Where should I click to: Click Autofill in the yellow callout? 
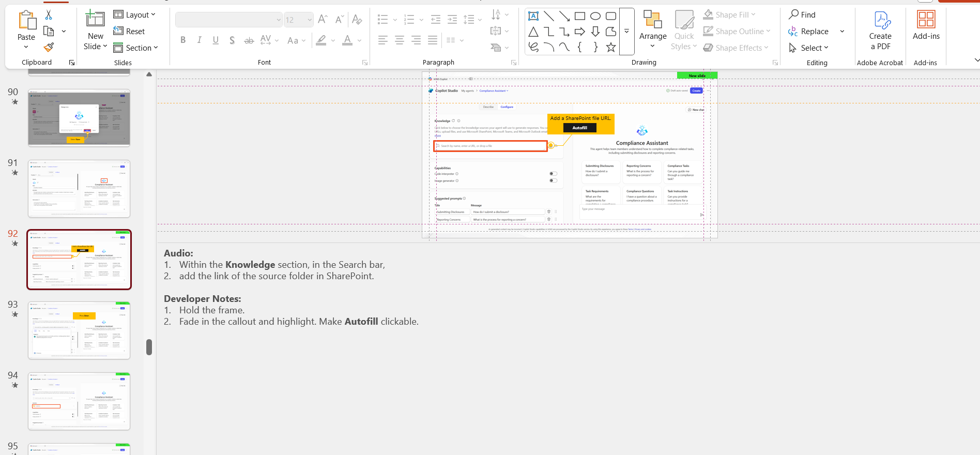point(580,128)
